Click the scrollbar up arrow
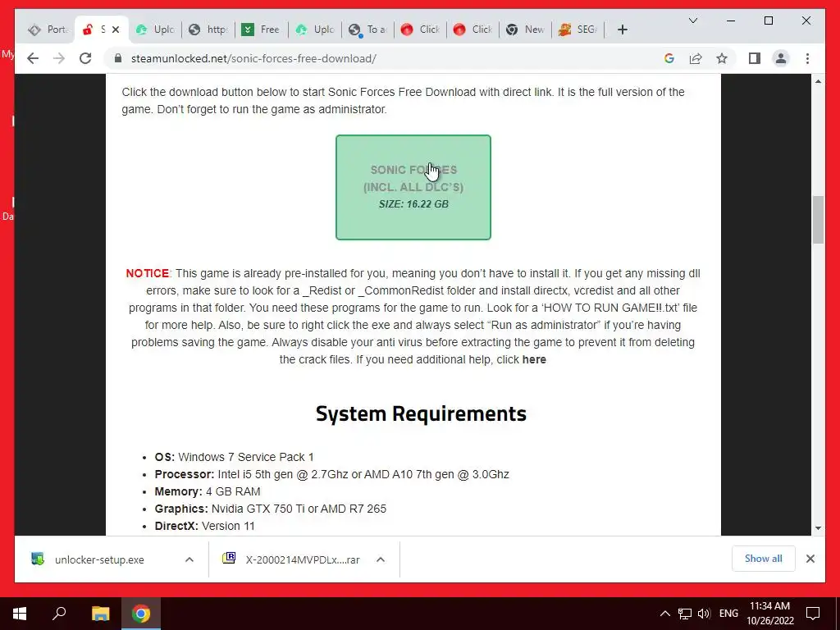Image resolution: width=840 pixels, height=630 pixels. tap(818, 81)
